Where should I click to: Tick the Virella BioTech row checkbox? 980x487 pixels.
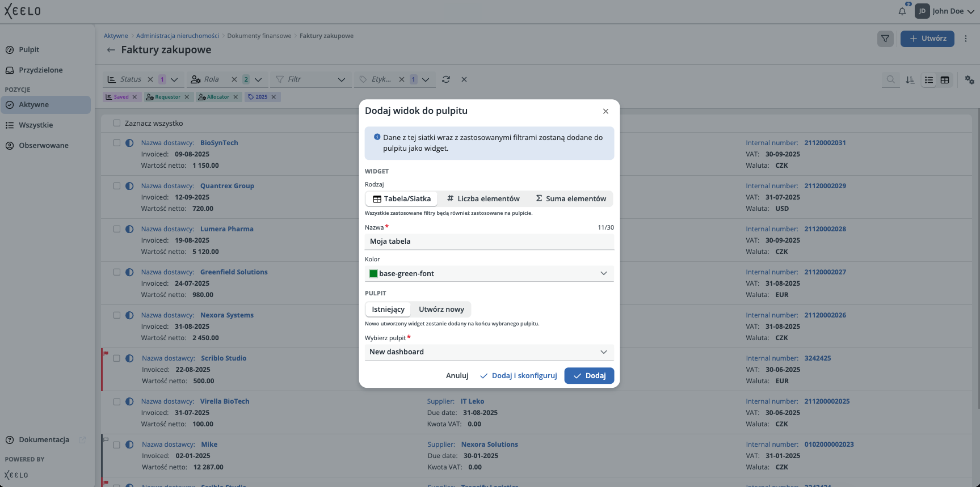click(x=117, y=401)
